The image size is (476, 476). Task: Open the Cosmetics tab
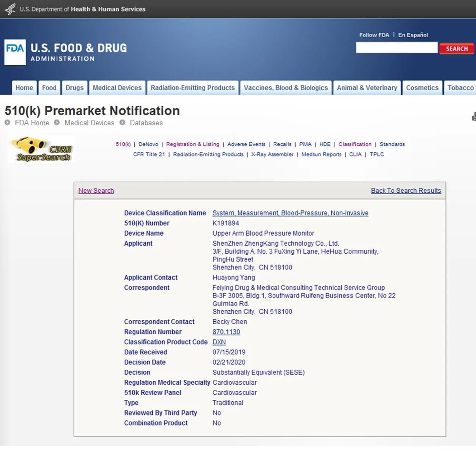422,88
